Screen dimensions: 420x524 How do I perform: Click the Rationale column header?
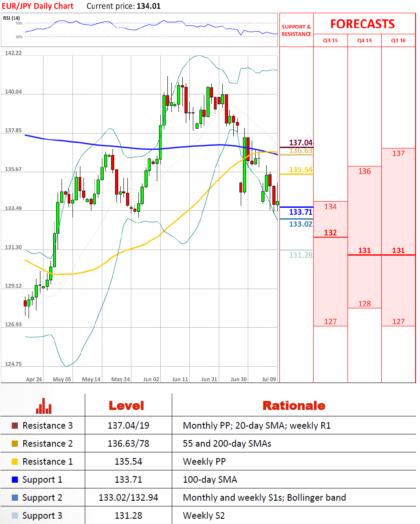[x=294, y=406]
